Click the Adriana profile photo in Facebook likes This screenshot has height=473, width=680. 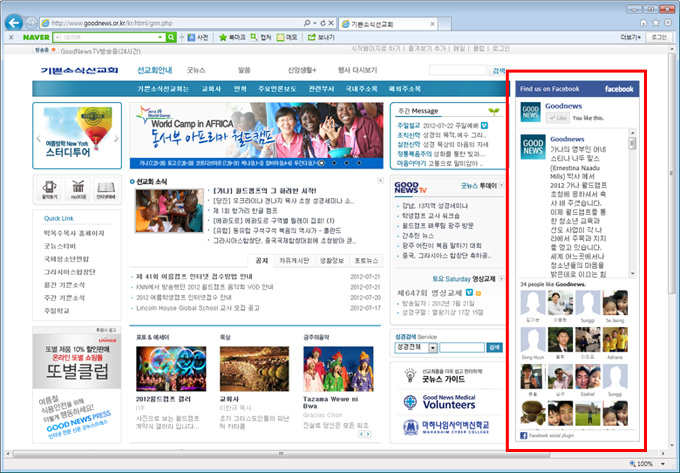[615, 339]
